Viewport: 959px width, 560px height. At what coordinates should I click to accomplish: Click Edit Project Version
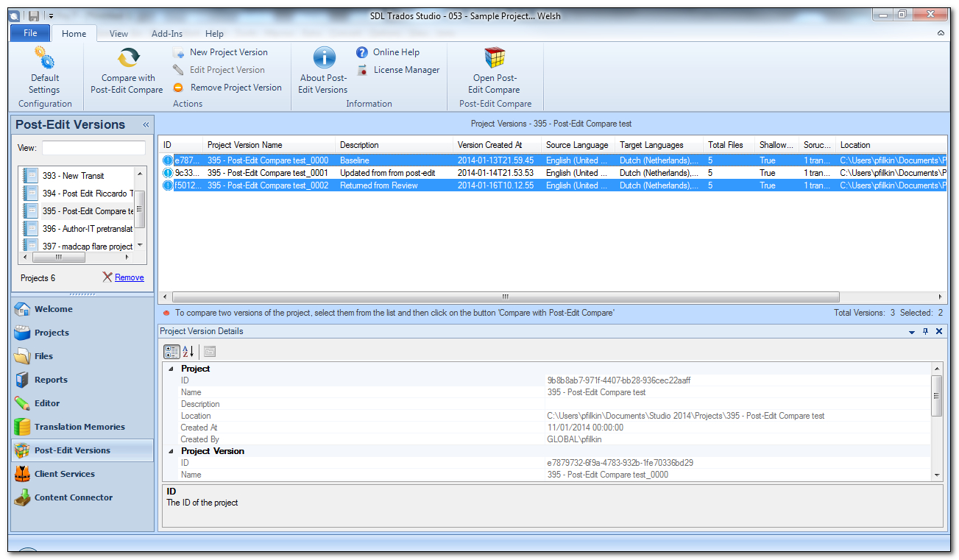(219, 70)
